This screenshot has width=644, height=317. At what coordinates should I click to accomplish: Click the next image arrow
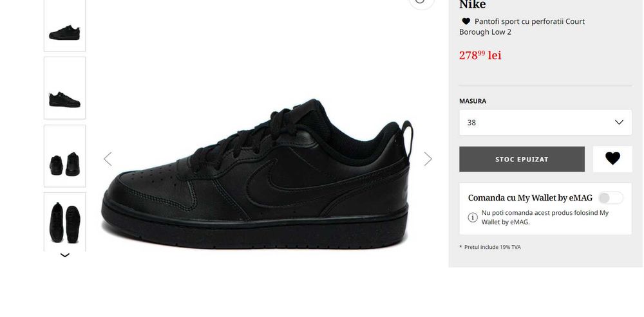(428, 159)
